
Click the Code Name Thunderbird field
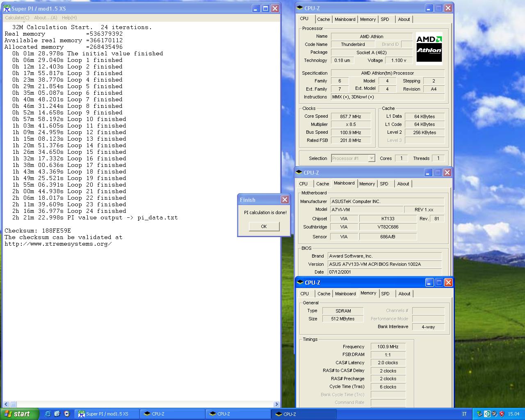[353, 44]
